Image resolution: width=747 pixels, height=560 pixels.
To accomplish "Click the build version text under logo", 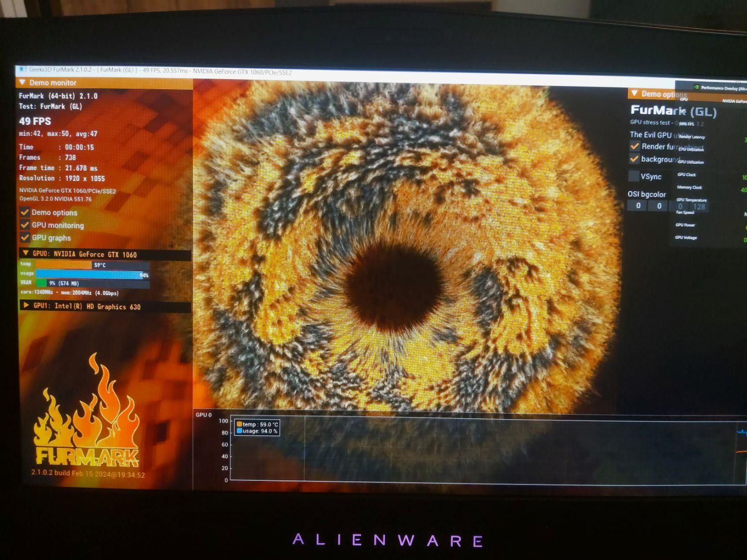I will (88, 473).
